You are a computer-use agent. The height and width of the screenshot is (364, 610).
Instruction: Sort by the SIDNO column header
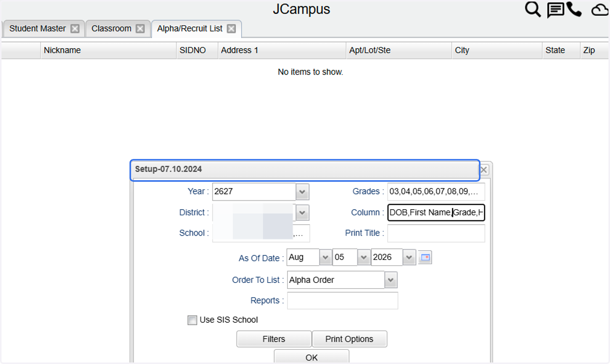(x=197, y=50)
